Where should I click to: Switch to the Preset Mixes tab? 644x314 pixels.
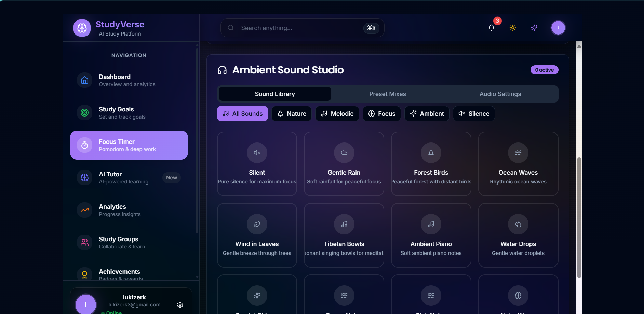click(387, 94)
